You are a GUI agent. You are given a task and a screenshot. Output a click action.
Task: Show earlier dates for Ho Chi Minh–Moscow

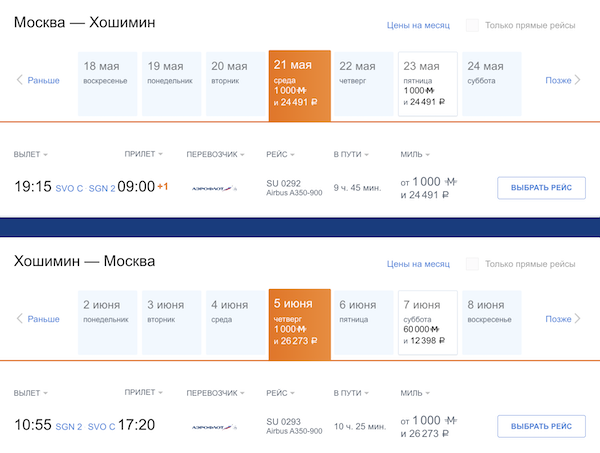click(38, 319)
